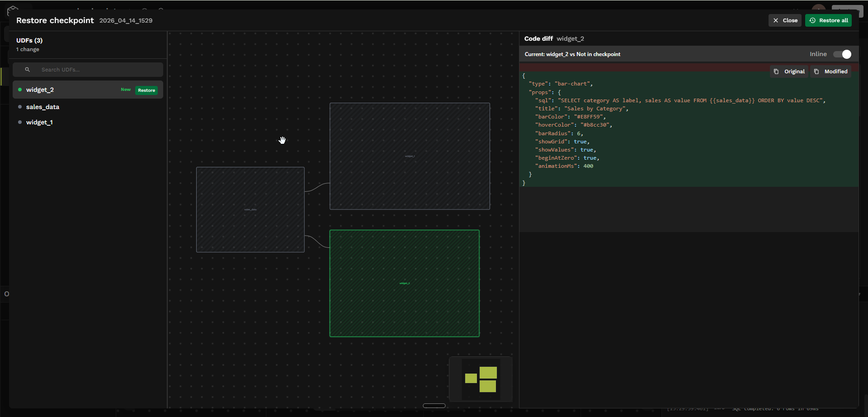Select widget_1 in the UDFs list

click(x=39, y=122)
